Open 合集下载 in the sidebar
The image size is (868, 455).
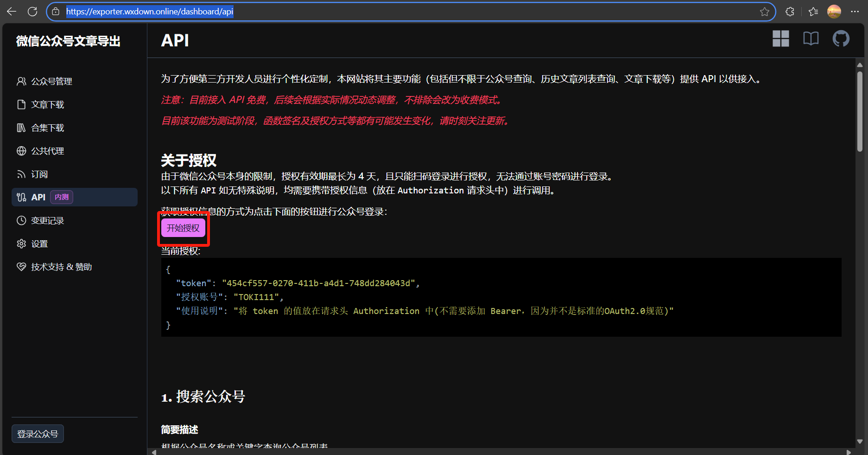tap(75, 128)
